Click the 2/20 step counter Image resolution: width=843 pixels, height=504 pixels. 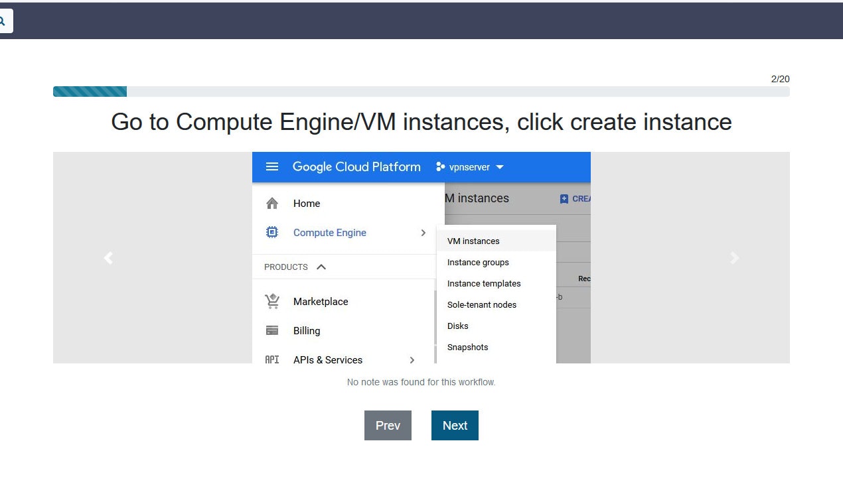(x=781, y=79)
